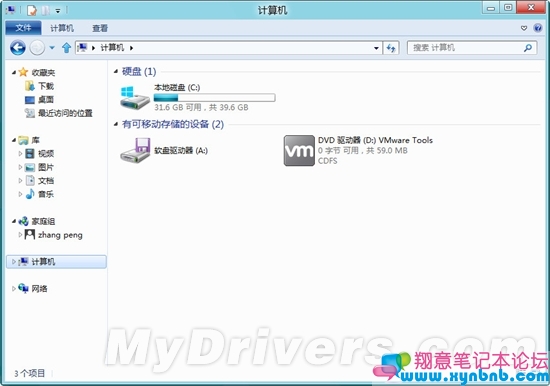Screen dimensions: 550x386
Task: Open the recent locations dropdown arrow
Action: (52, 48)
